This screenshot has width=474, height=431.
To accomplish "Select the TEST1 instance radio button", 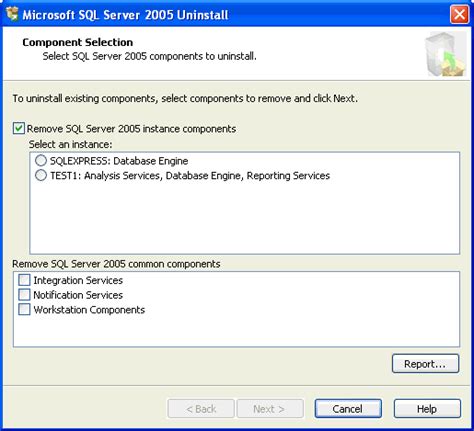I will (41, 175).
